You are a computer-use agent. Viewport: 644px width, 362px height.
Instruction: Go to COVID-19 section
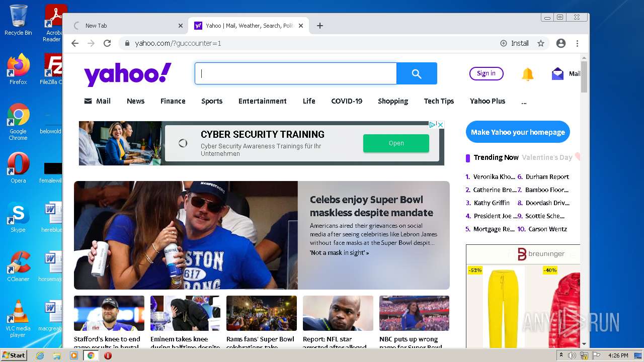pyautogui.click(x=347, y=101)
